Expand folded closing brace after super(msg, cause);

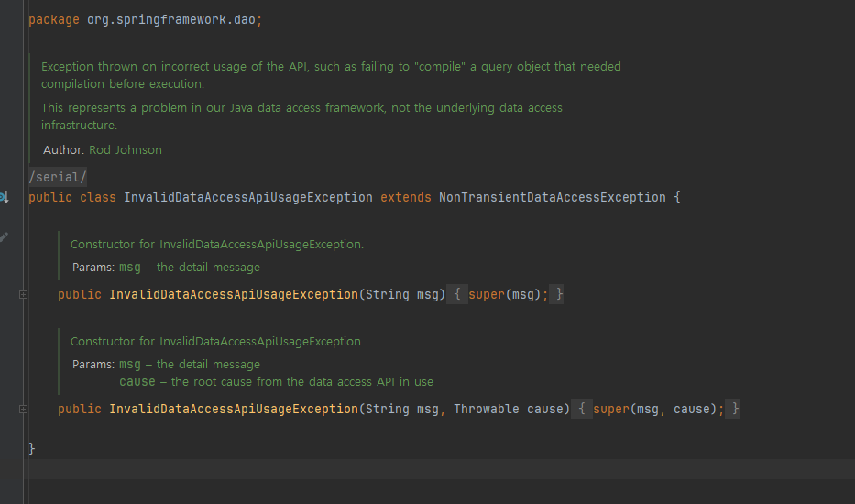click(x=732, y=409)
